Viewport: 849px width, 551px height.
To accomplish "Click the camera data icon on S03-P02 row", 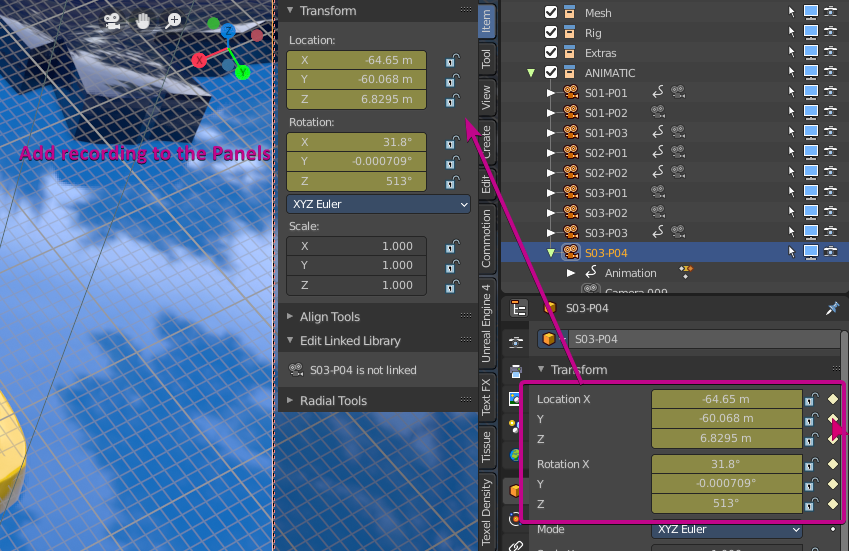I will tap(658, 212).
